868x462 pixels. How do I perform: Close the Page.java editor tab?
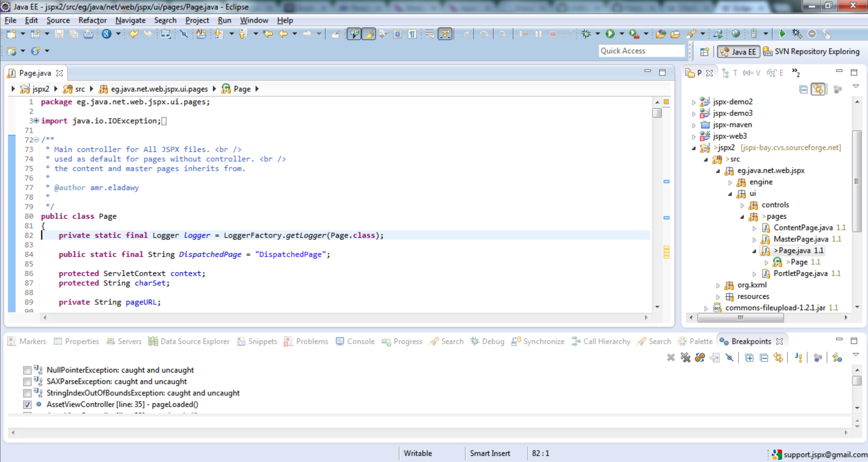[x=60, y=73]
